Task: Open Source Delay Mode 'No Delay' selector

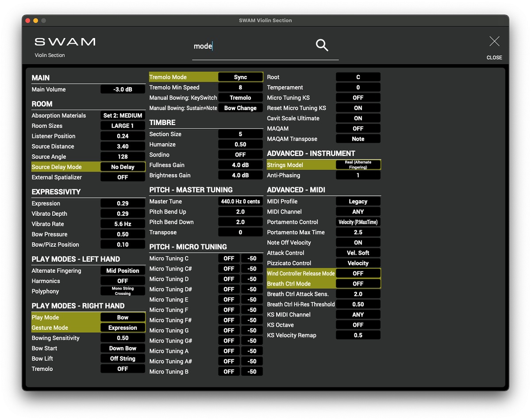Action: point(123,167)
